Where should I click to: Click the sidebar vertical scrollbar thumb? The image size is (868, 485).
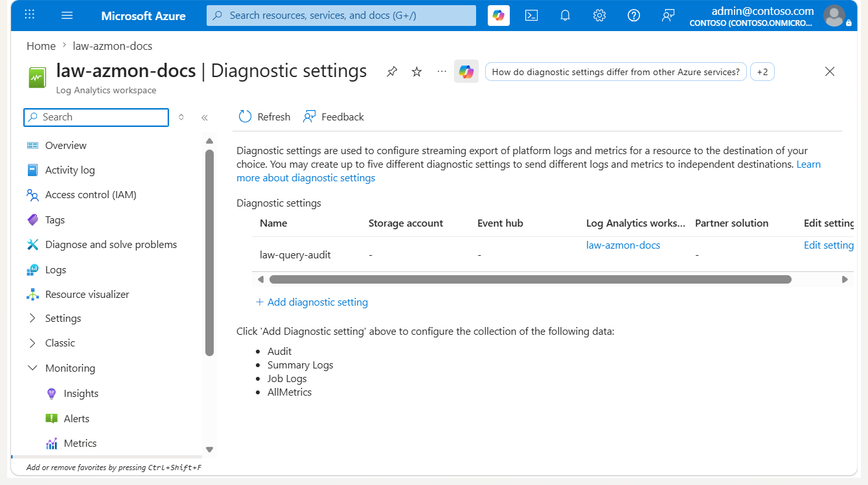pyautogui.click(x=209, y=253)
